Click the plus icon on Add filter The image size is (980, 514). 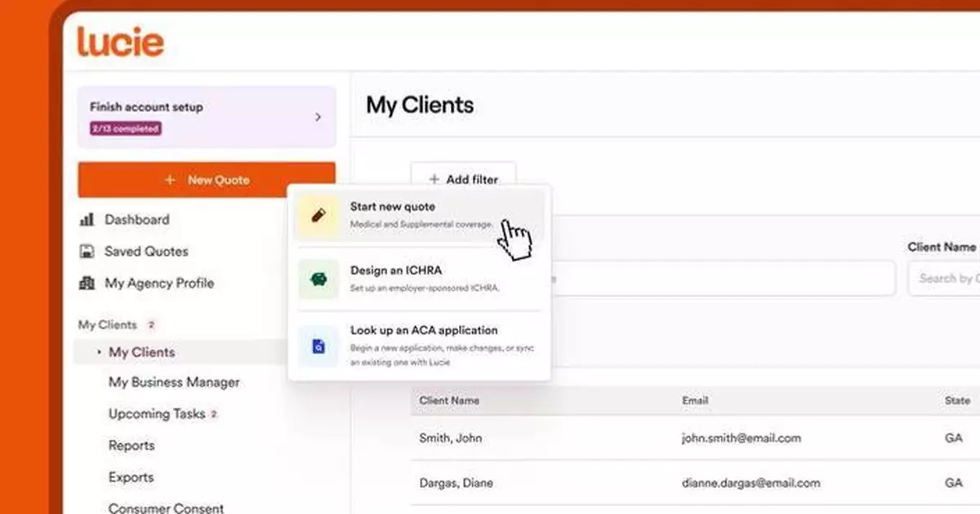[x=434, y=179]
